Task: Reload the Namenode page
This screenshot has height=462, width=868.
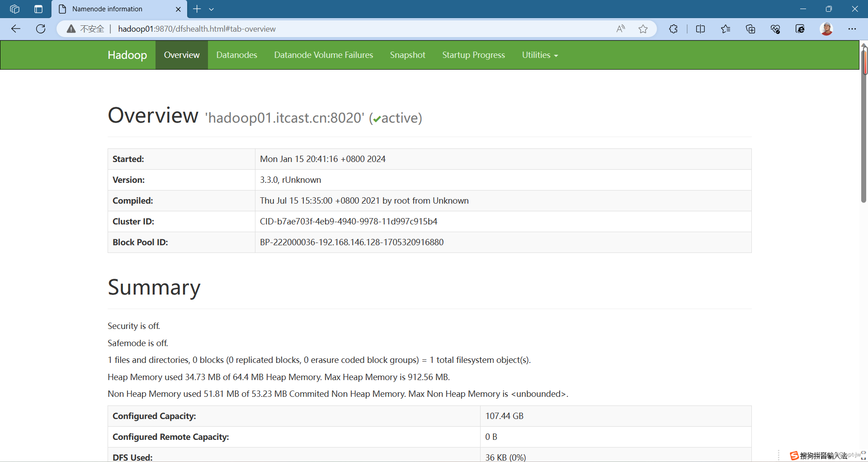Action: (x=41, y=29)
